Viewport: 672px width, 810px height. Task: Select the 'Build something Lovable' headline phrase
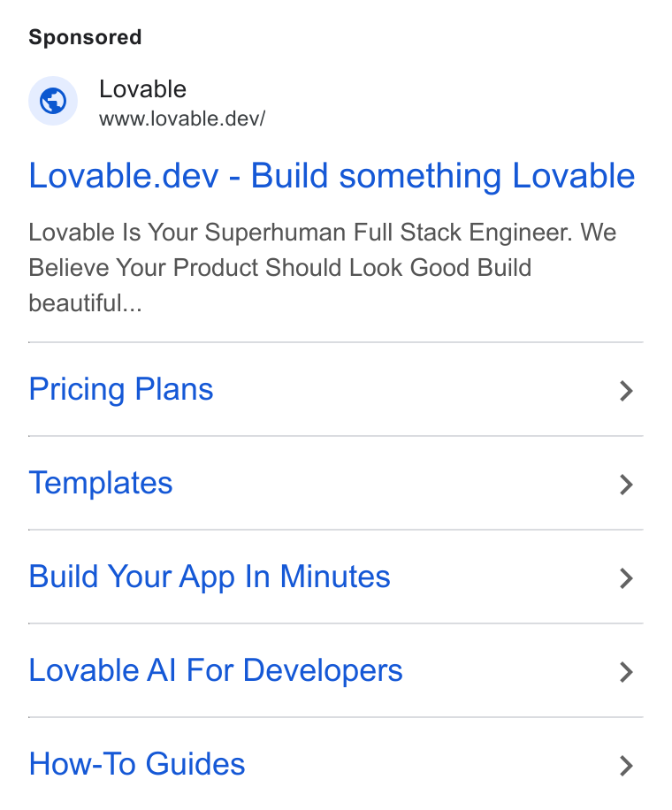tap(443, 176)
